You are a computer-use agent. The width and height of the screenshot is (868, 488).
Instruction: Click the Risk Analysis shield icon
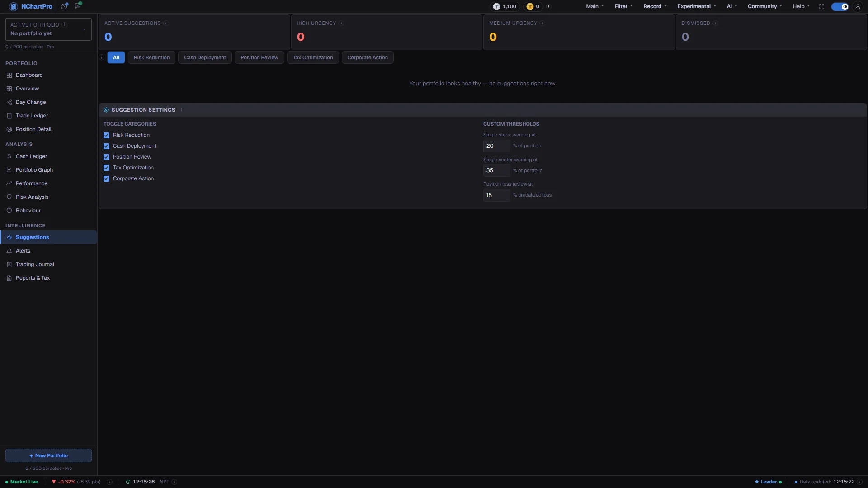[x=9, y=197]
